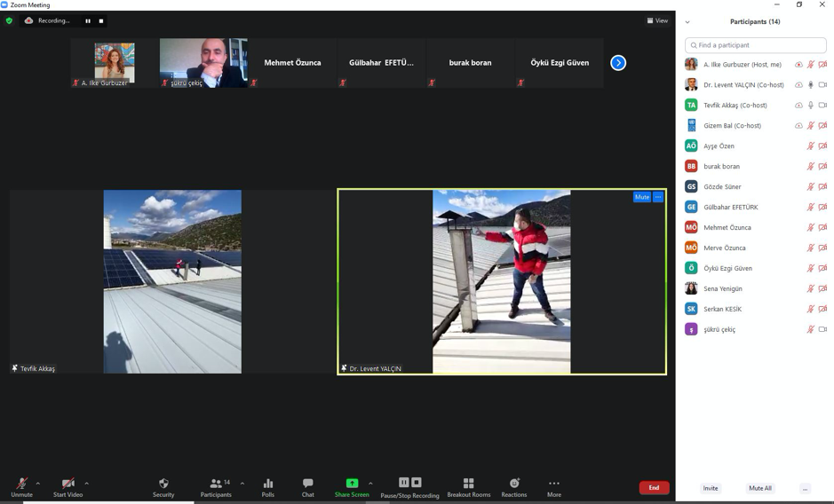The height and width of the screenshot is (504, 834).
Task: Click the More options ellipsis in toolbar
Action: [x=554, y=484]
